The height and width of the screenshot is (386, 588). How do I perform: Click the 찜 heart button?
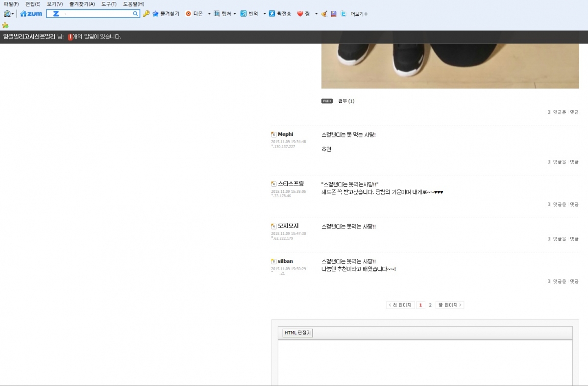click(x=304, y=14)
